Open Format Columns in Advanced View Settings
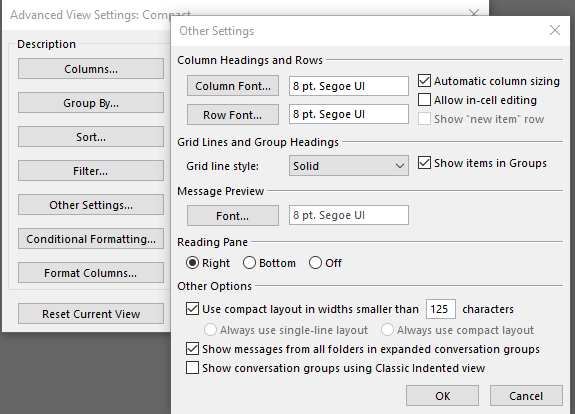 pos(91,273)
